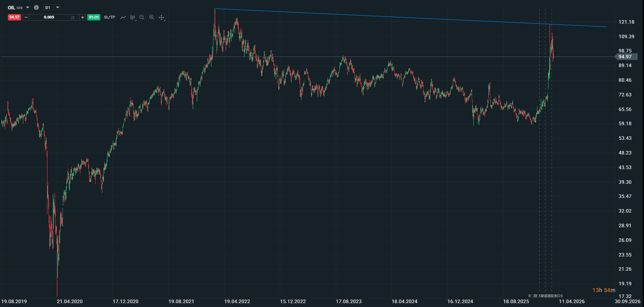Image resolution: width=644 pixels, height=307 pixels.
Task: Select the crosshair move tool
Action: pos(161,17)
